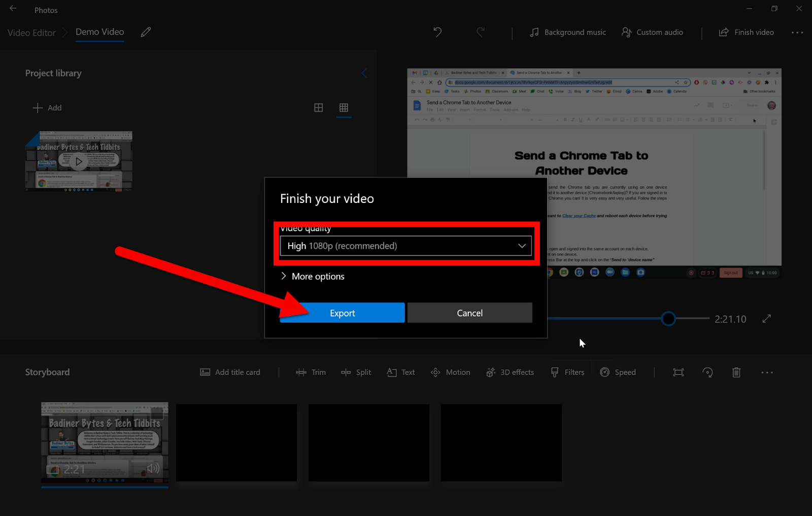
Task: Switch library to medium grid view
Action: (319, 108)
